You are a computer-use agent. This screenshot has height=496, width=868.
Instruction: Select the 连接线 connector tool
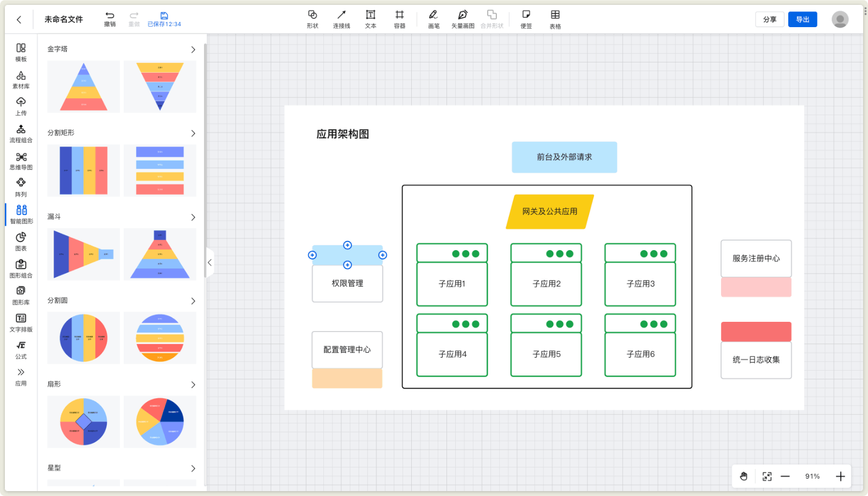point(341,18)
